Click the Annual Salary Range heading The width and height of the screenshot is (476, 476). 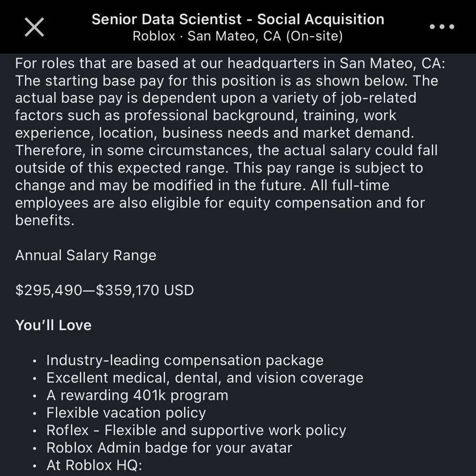[86, 255]
